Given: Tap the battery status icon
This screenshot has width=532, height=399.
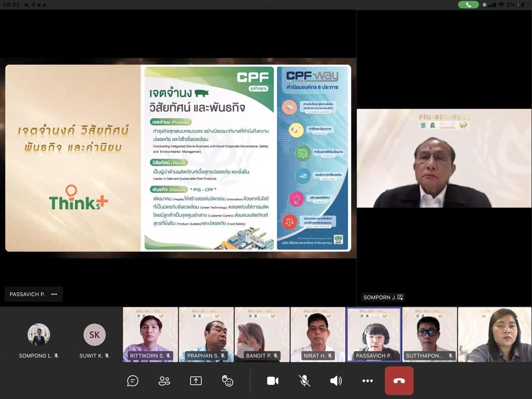Looking at the screenshot, I should (522, 5).
